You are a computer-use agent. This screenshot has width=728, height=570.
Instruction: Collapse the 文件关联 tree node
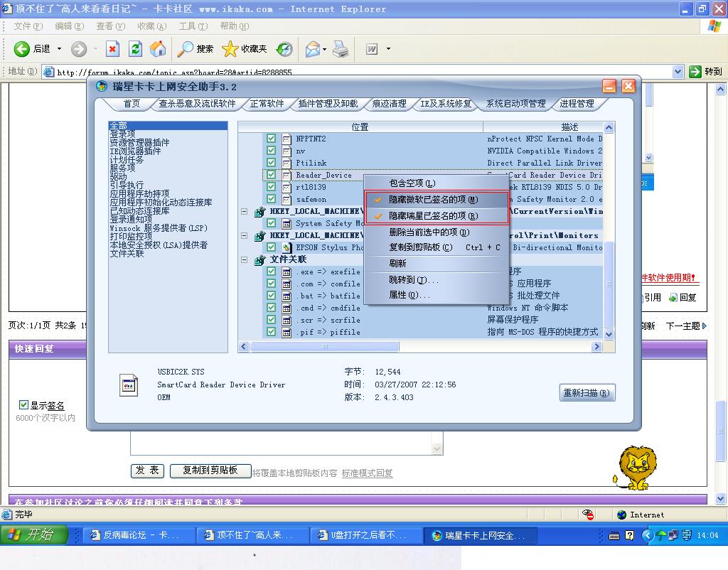point(245,259)
